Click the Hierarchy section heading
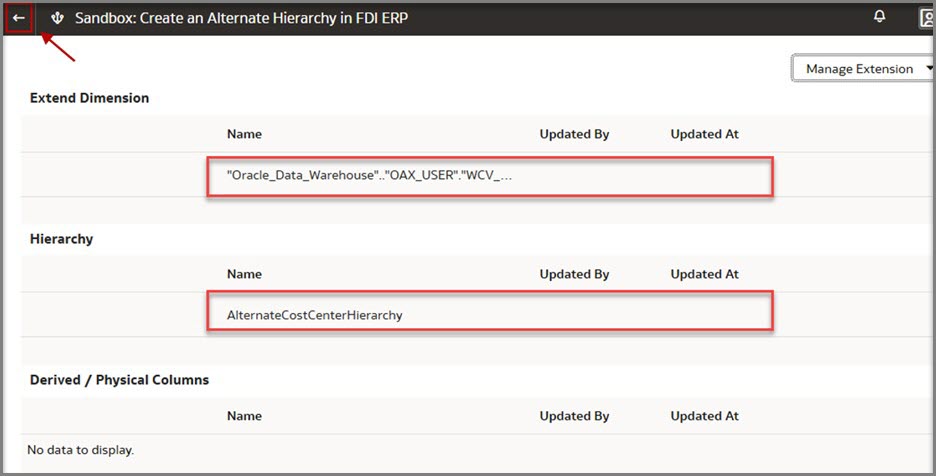936x476 pixels. click(62, 239)
